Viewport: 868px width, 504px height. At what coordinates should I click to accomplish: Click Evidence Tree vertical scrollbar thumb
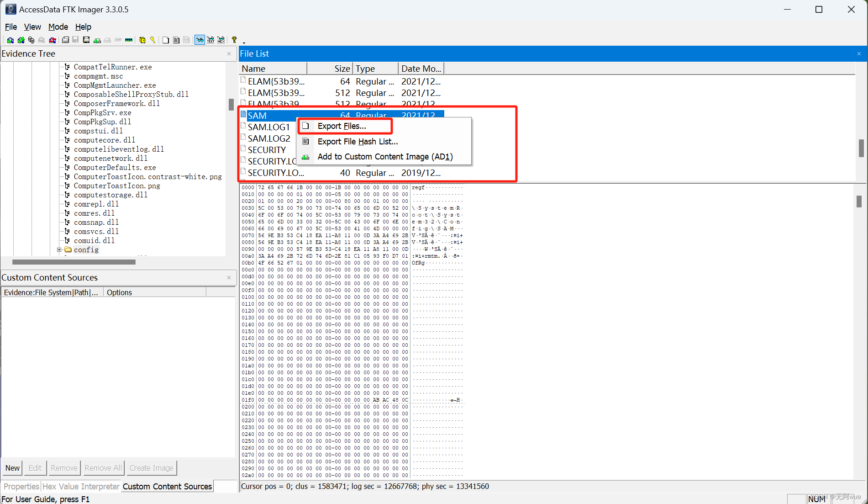click(231, 105)
